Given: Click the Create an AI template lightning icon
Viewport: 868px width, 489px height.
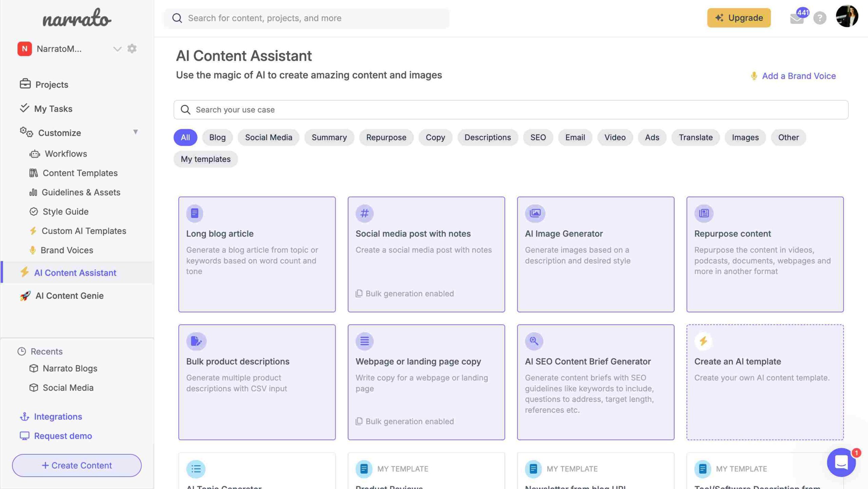Looking at the screenshot, I should pos(704,340).
